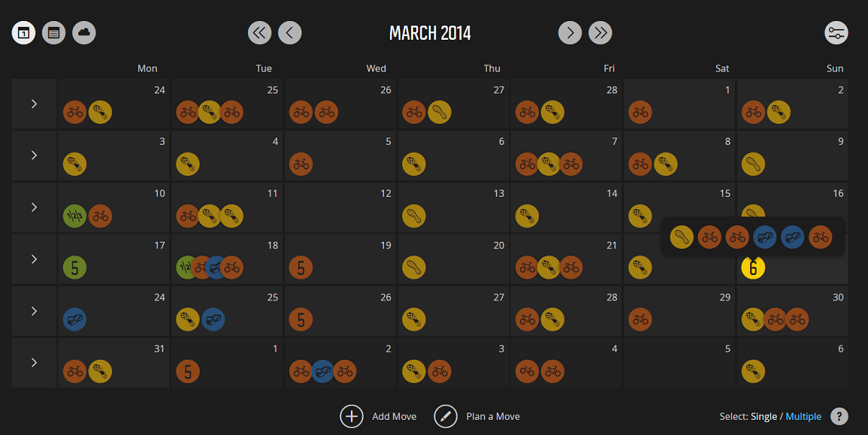Expand the week row starting March 31
The height and width of the screenshot is (435, 868).
point(34,363)
